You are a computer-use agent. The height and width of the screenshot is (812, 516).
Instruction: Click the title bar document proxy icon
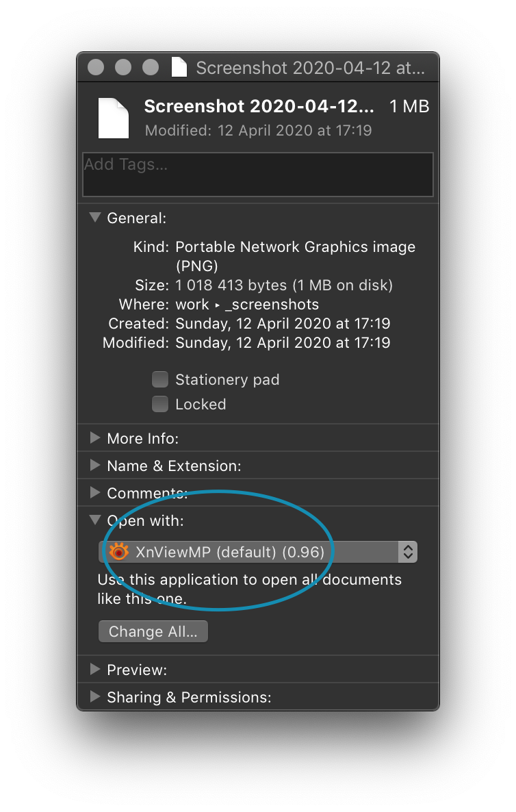pyautogui.click(x=179, y=68)
